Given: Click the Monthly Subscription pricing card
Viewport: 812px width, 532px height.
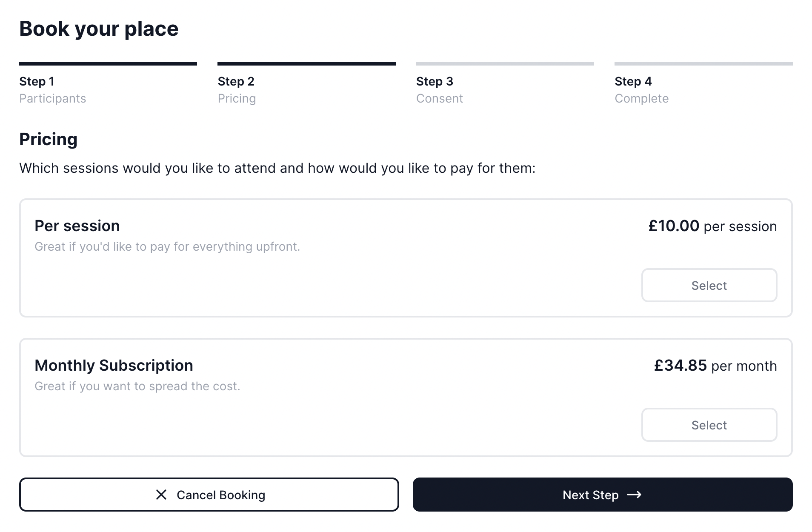Looking at the screenshot, I should point(405,397).
